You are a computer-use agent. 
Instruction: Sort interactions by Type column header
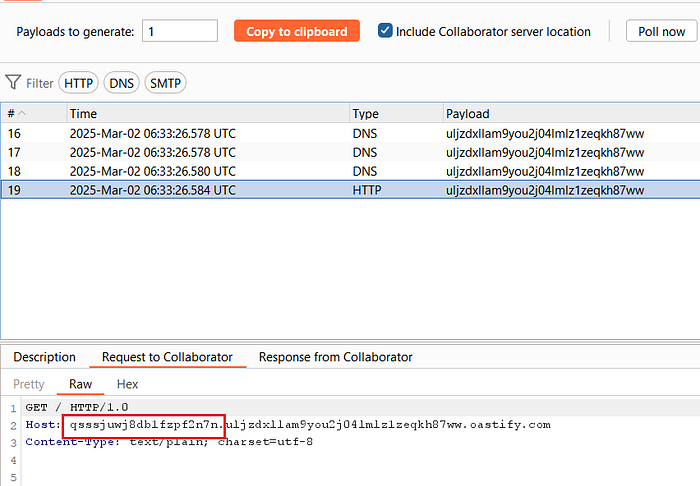(396, 113)
